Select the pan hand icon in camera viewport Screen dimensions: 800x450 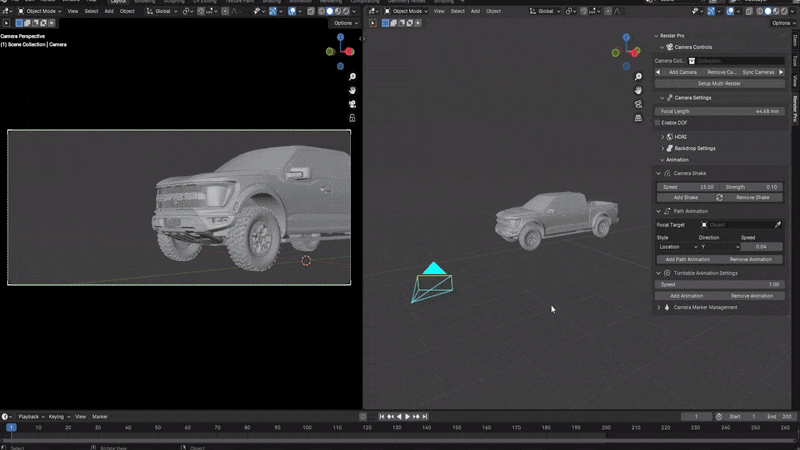[352, 90]
